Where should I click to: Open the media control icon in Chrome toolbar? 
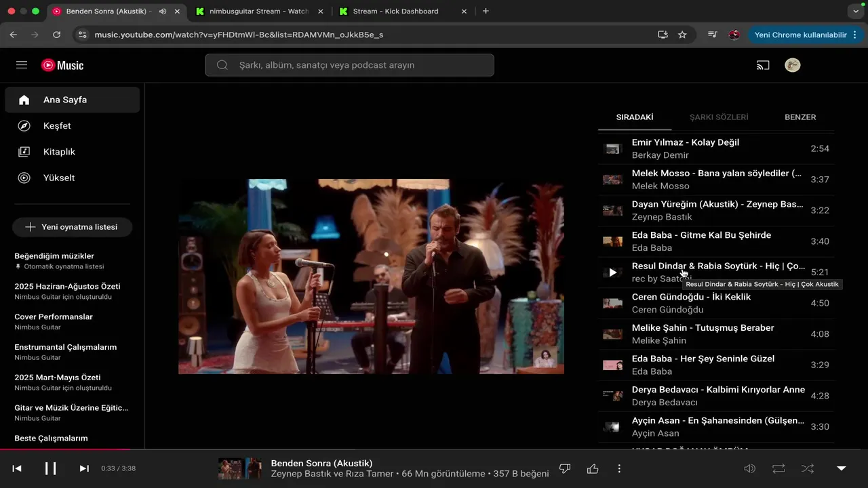point(712,35)
